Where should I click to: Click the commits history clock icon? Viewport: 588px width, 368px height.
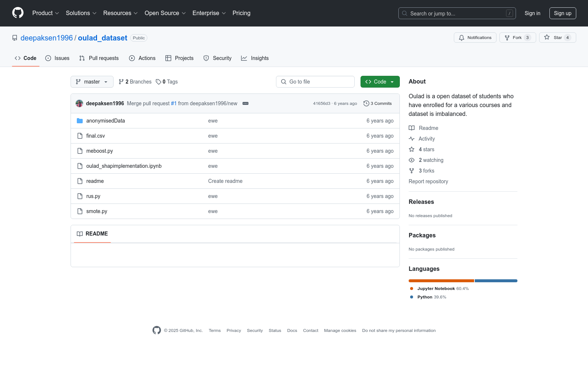click(x=366, y=103)
